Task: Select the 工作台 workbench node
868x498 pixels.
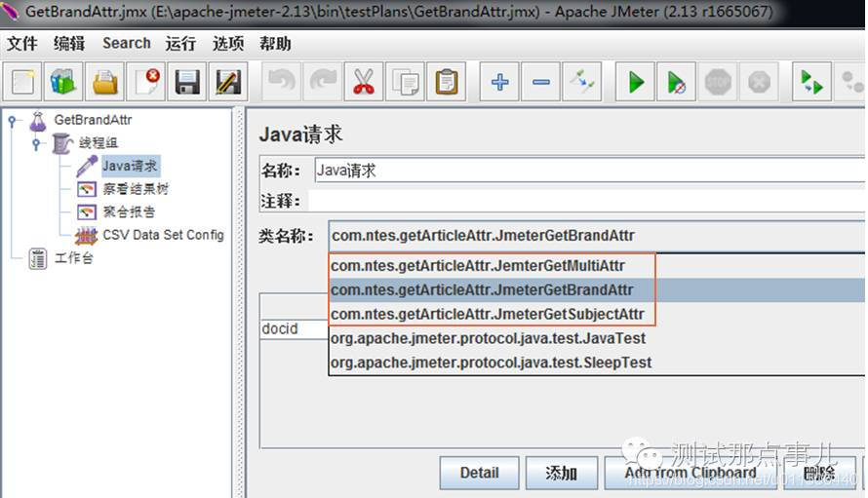Action: [73, 258]
